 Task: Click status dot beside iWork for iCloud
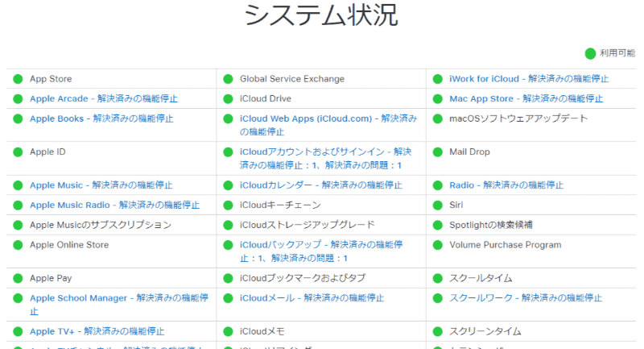point(438,79)
